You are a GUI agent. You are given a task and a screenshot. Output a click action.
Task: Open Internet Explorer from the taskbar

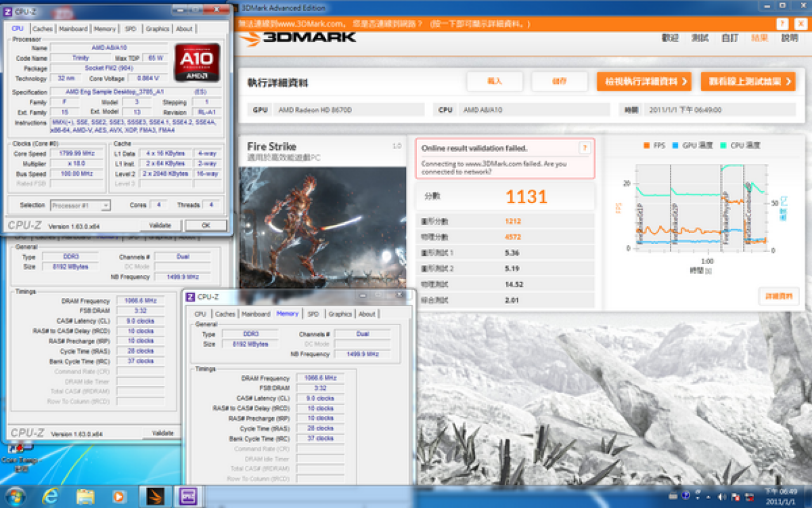coord(50,496)
